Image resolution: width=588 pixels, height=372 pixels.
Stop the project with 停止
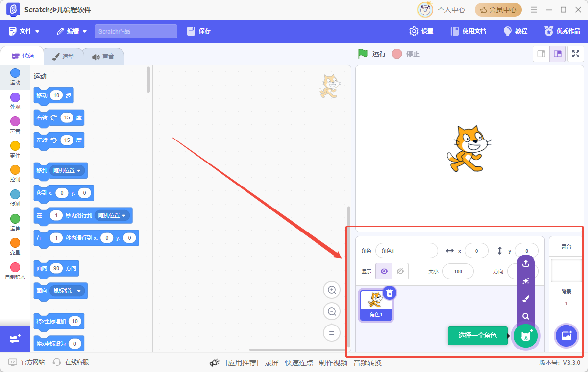[x=406, y=54]
